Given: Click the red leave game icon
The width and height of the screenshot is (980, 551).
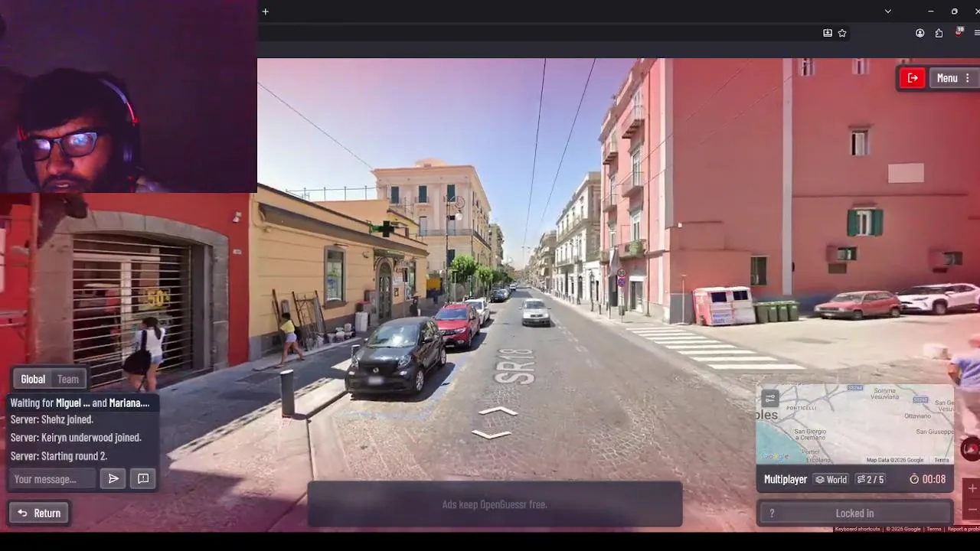Looking at the screenshot, I should [x=913, y=78].
